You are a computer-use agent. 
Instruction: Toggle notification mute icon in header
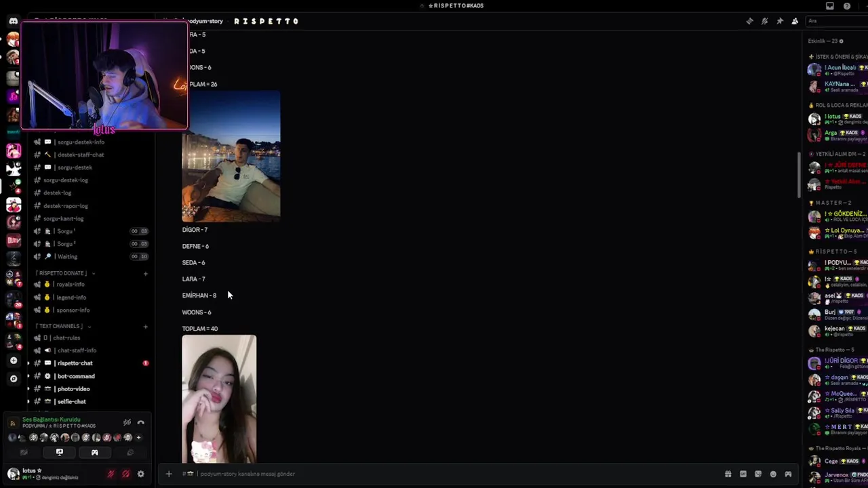[x=764, y=21]
